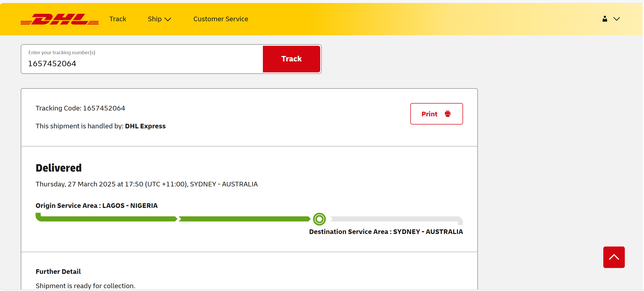The image size is (644, 291).
Task: Click the Print button
Action: coord(436,114)
